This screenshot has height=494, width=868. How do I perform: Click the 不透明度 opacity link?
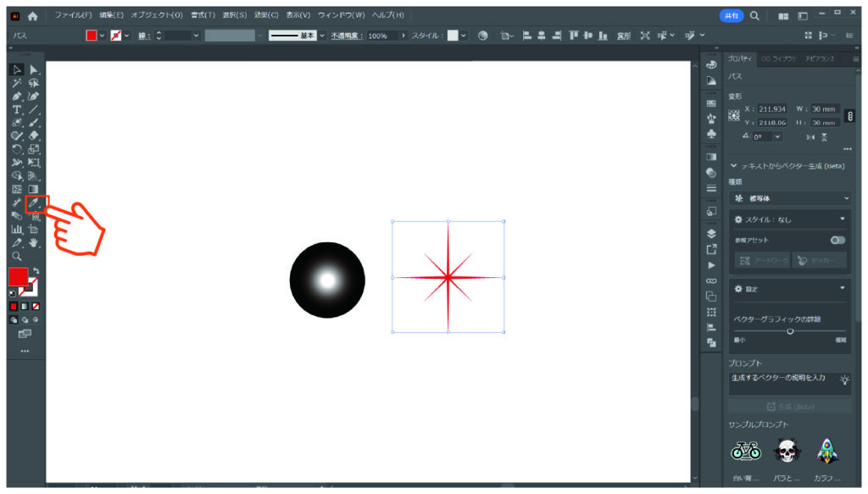pyautogui.click(x=347, y=36)
